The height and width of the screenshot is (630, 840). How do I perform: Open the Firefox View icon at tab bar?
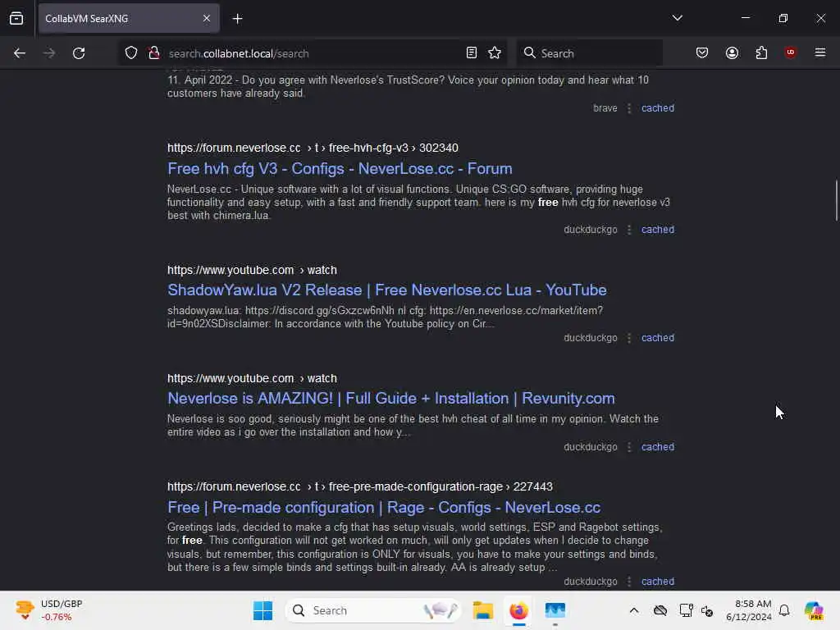tap(16, 19)
